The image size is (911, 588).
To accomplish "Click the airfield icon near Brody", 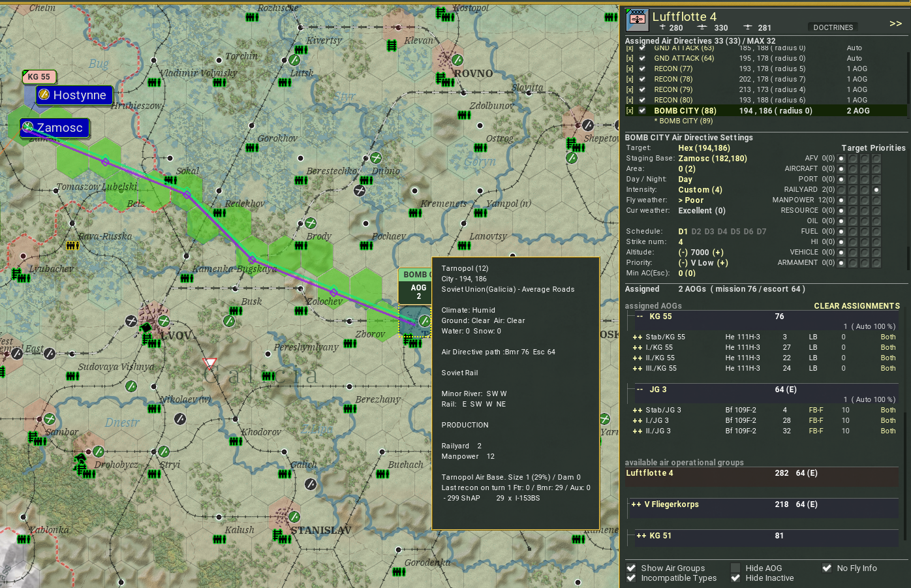I will pos(311,223).
